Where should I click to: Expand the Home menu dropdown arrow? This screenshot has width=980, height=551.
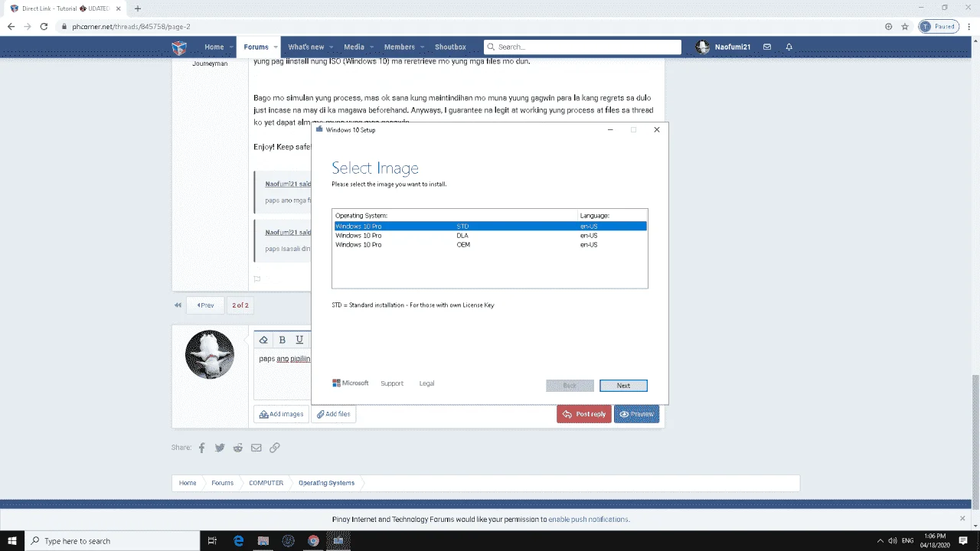[230, 47]
